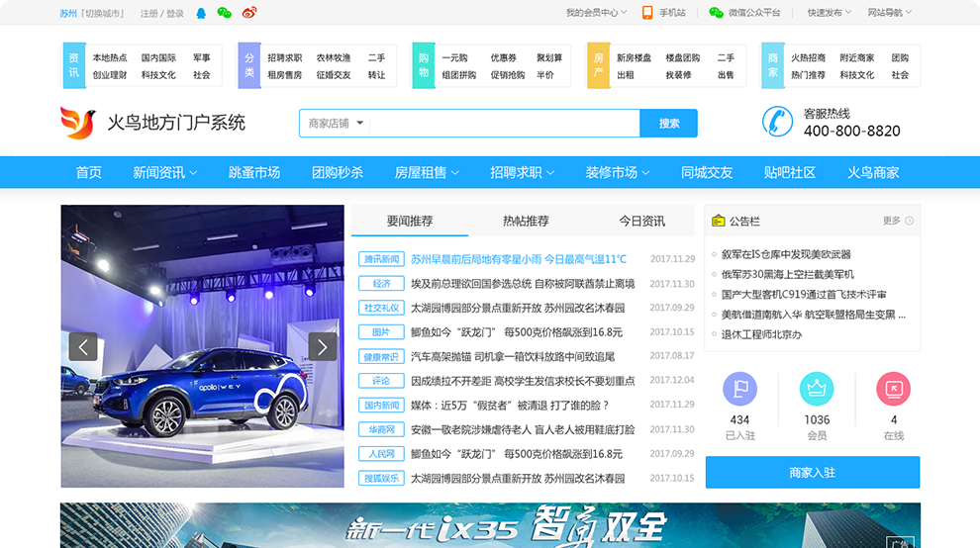Switch to the 热帖推荐 tab

click(x=526, y=221)
